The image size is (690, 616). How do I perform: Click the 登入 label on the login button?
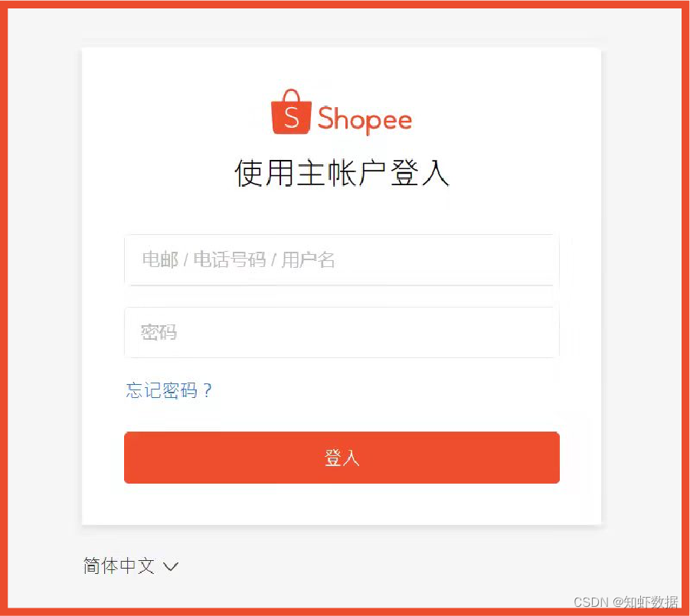[342, 458]
